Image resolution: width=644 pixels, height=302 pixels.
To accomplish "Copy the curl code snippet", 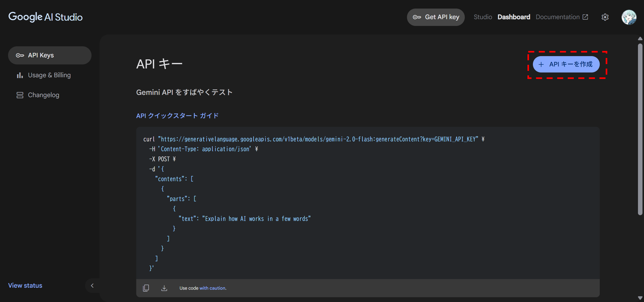I will (146, 288).
